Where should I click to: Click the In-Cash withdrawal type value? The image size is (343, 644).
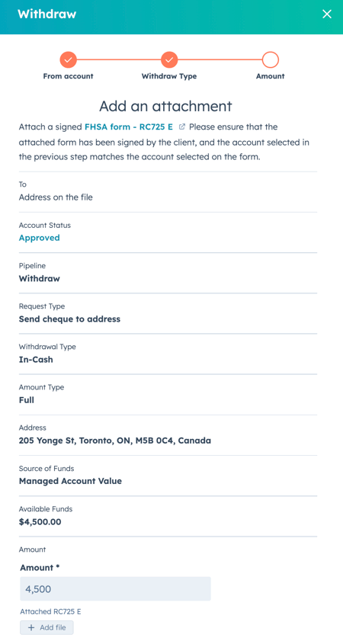click(36, 360)
